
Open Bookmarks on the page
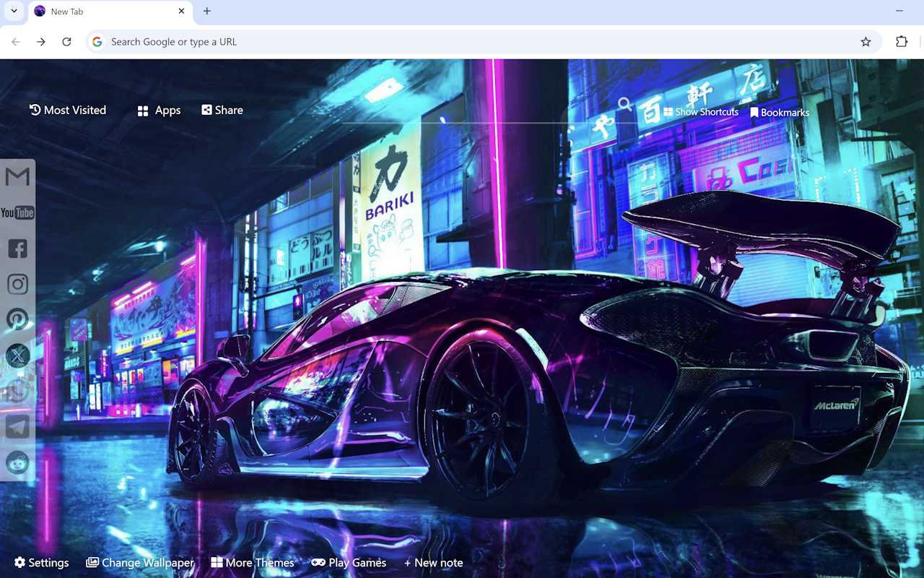pyautogui.click(x=780, y=113)
